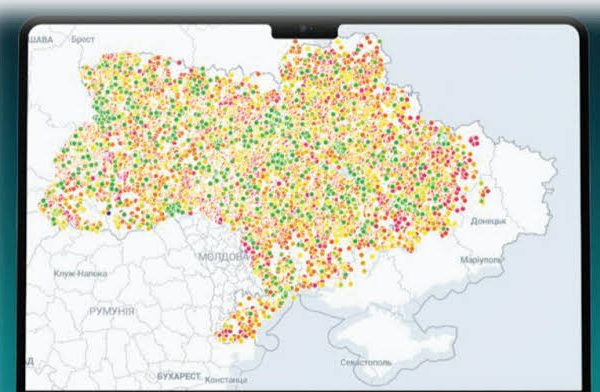Viewport: 600px width, 392px height.
Task: Select the Клуж-Напока city label
Action: coord(80,274)
